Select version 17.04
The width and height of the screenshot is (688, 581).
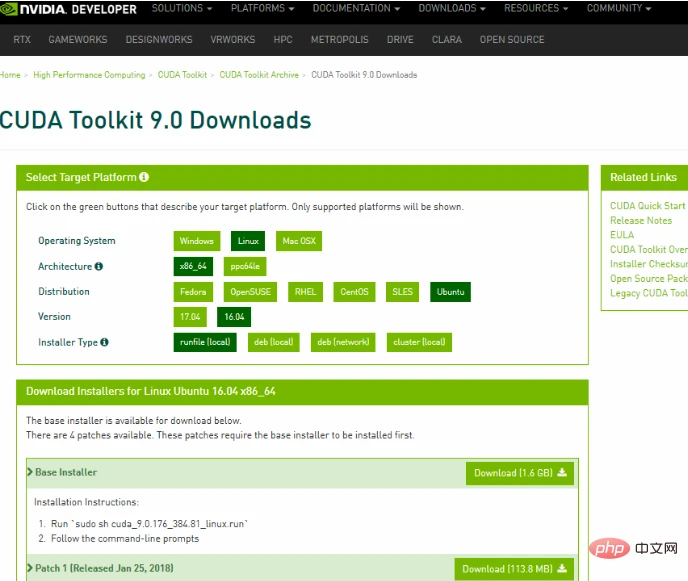click(x=190, y=317)
